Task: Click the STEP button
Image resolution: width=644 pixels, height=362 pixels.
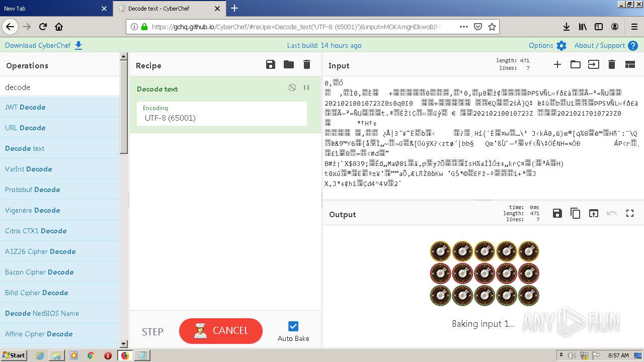Action: coord(152,331)
